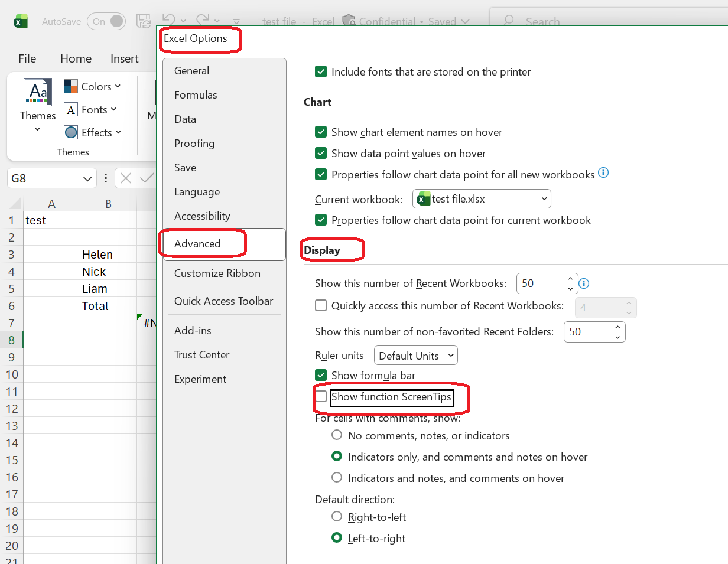728x564 pixels.
Task: Click info icon beside all new workbooks option
Action: pos(603,173)
